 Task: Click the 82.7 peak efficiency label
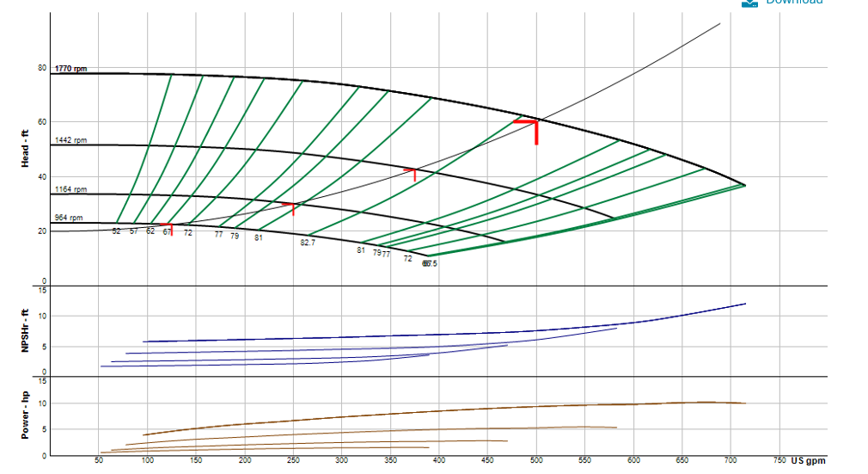[308, 243]
